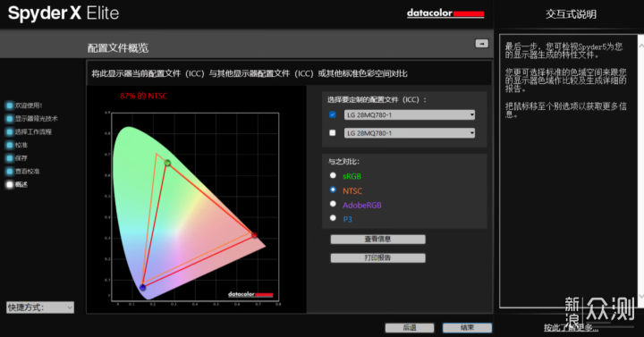
Task: Open the 快捷方式 shortcut dropdown
Action: click(x=40, y=308)
